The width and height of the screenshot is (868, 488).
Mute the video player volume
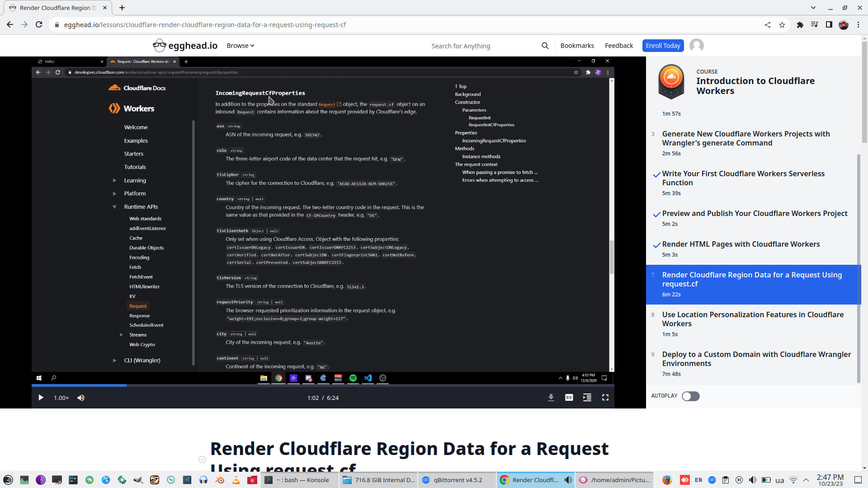coord(81,398)
